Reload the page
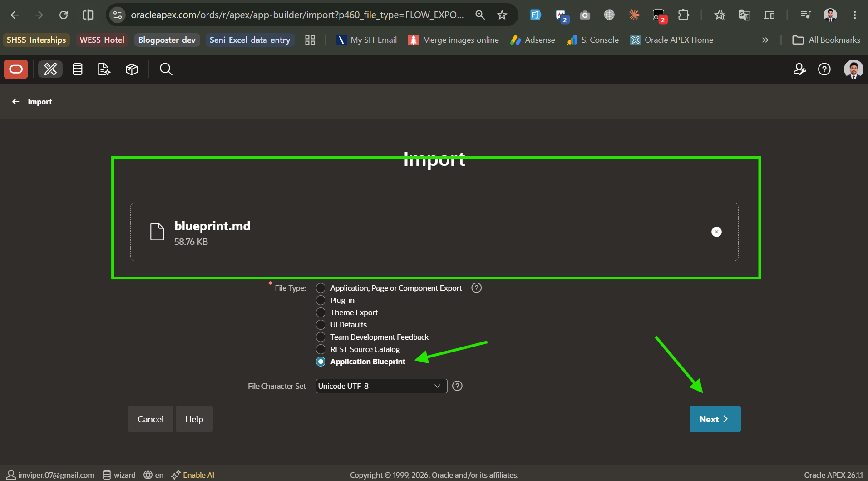This screenshot has width=868, height=481. [64, 15]
